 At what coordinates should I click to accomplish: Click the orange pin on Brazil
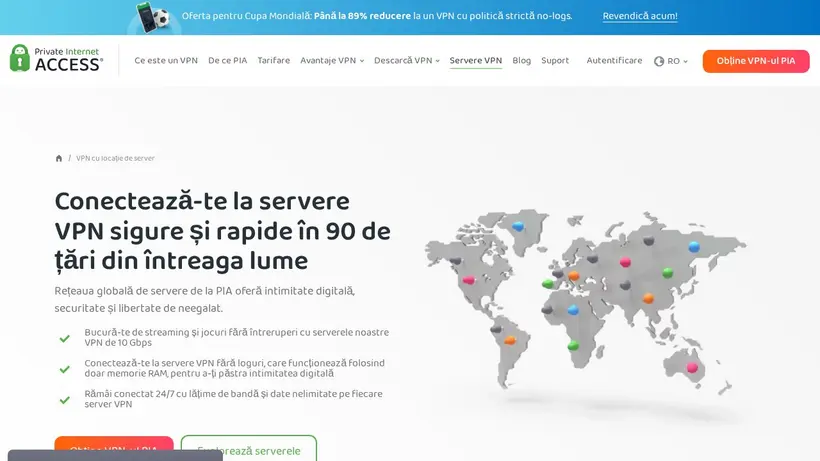(510, 341)
